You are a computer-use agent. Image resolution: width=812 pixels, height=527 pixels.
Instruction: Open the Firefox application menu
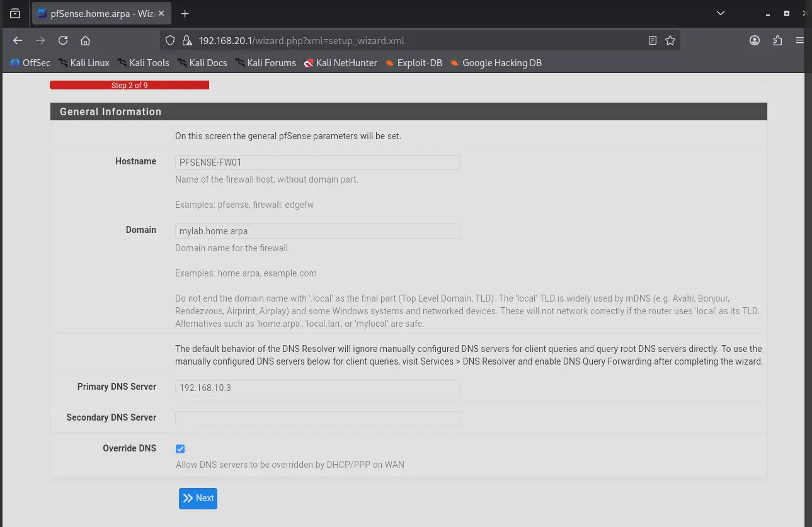point(800,40)
